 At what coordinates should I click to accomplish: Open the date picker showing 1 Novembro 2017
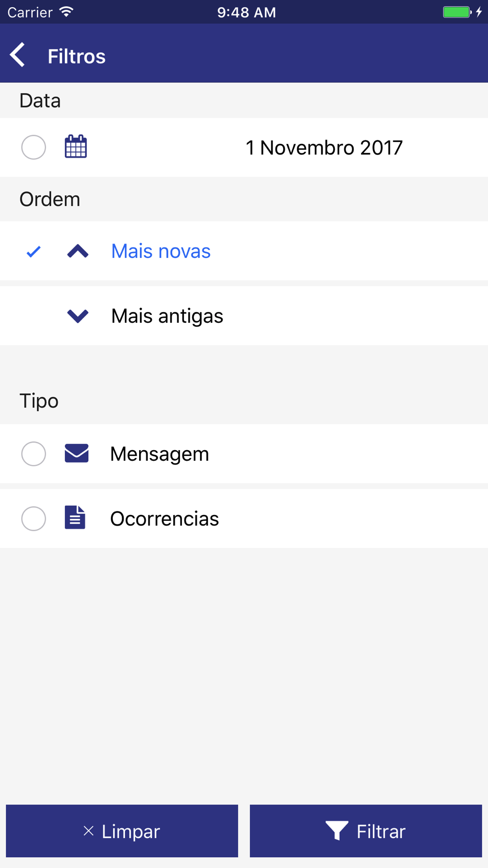point(324,148)
